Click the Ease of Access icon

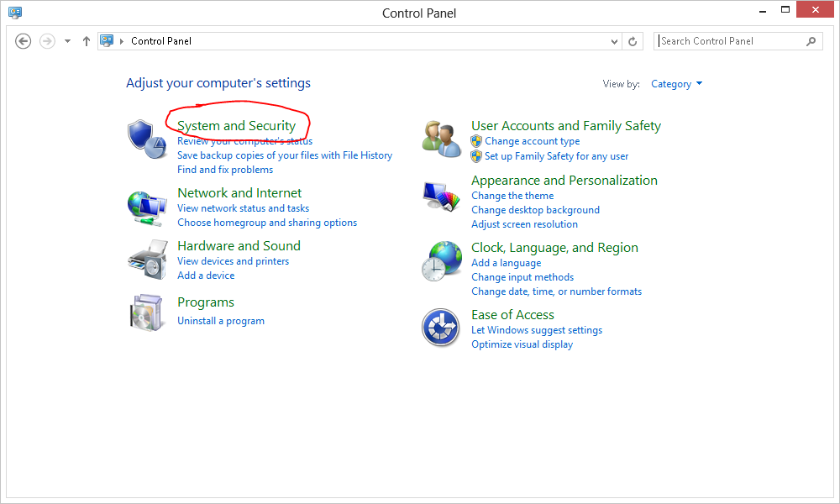coord(440,328)
